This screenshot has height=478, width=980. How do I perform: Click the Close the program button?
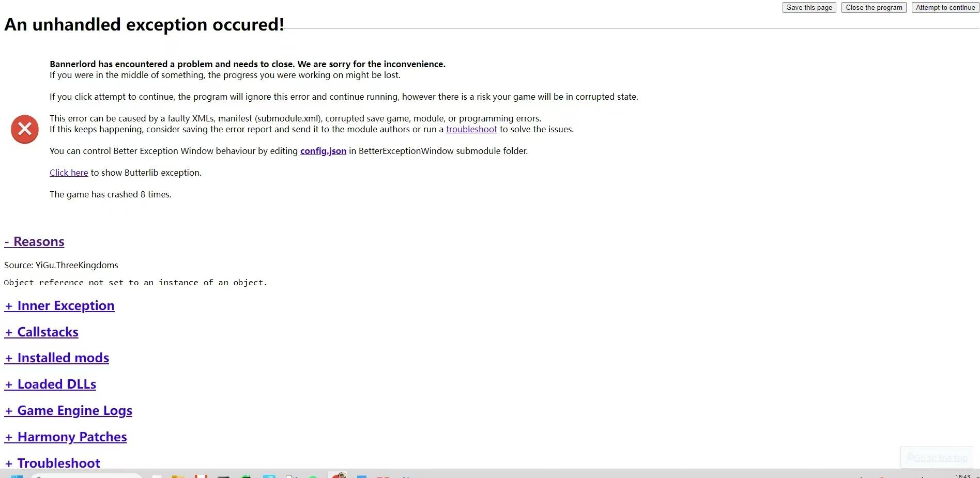(874, 8)
